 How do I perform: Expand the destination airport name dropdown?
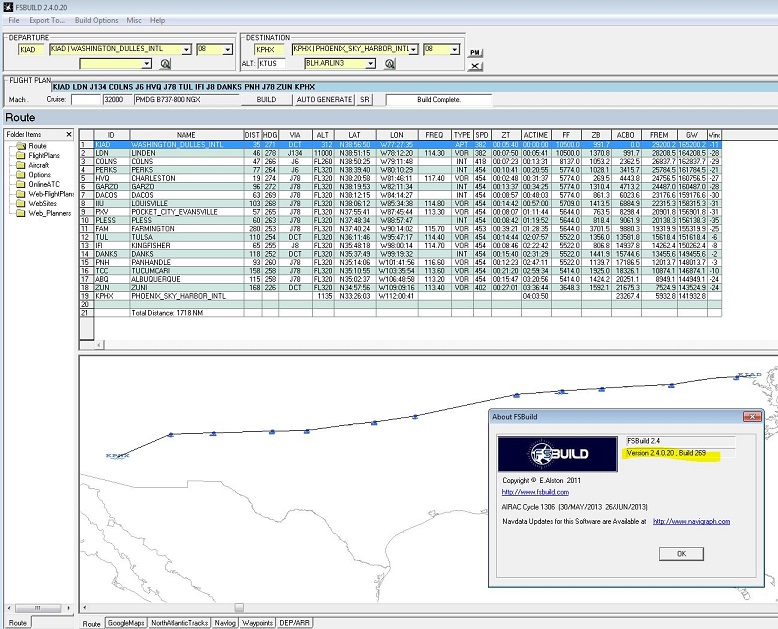click(x=413, y=49)
